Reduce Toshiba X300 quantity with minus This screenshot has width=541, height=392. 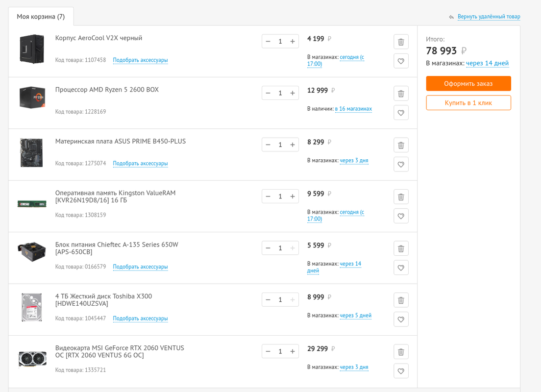268,300
